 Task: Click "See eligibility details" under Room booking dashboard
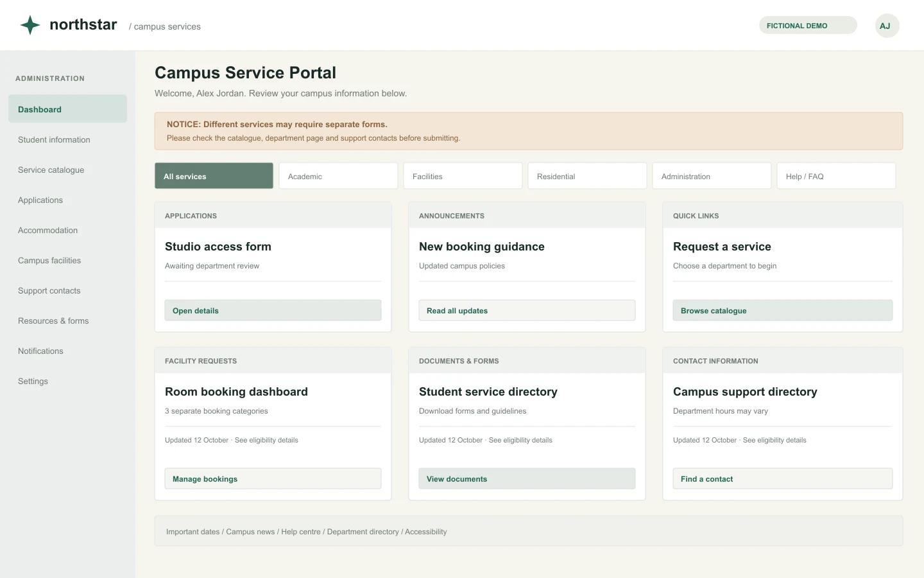(266, 440)
